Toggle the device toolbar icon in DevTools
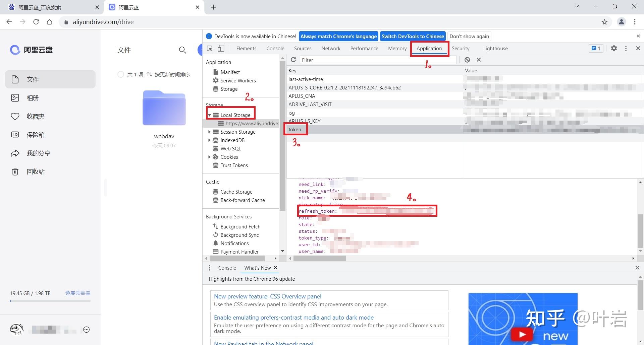 [221, 49]
